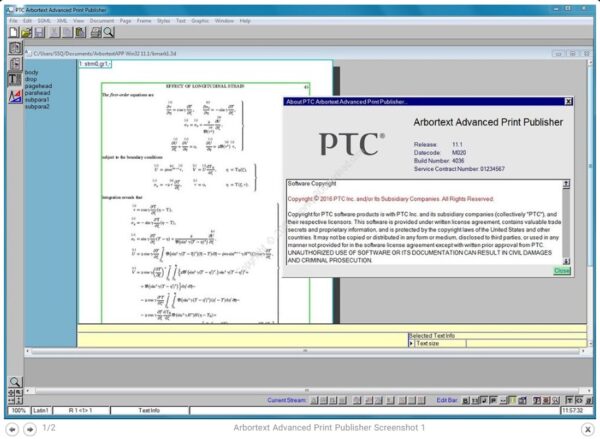Open the Styles menu

pos(163,21)
